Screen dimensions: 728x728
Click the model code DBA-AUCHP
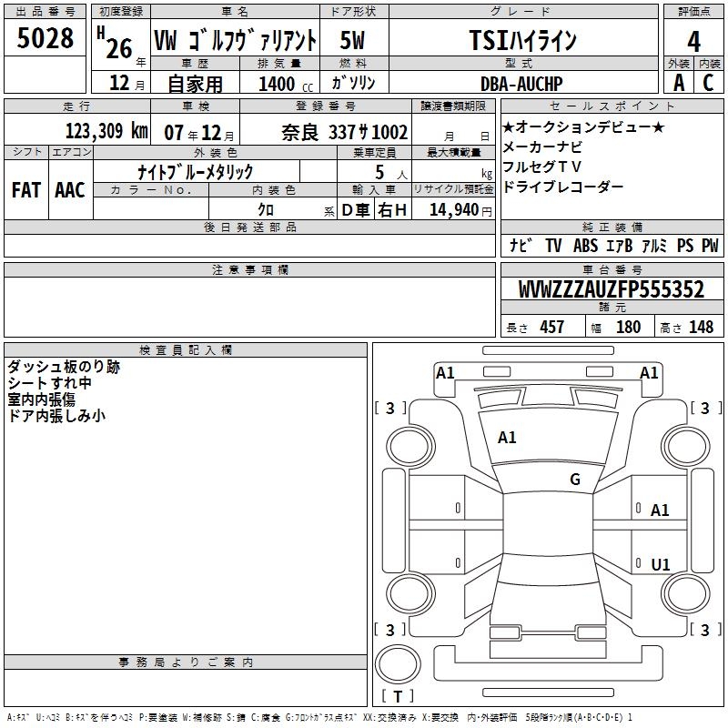521,84
